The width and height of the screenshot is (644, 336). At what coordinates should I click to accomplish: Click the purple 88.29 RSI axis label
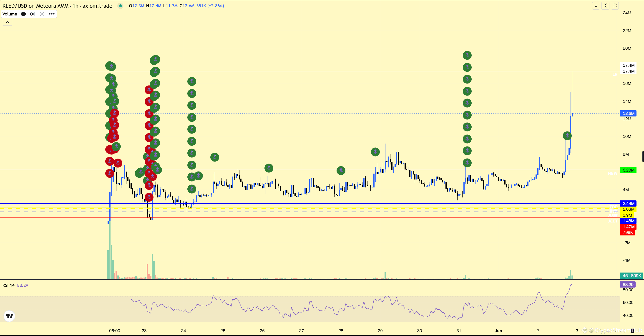coord(628,284)
